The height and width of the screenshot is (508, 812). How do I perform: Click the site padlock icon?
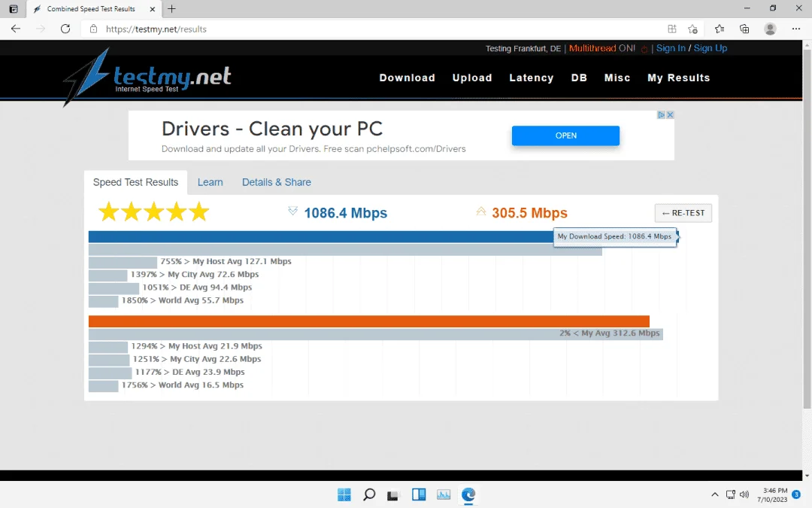click(x=93, y=29)
